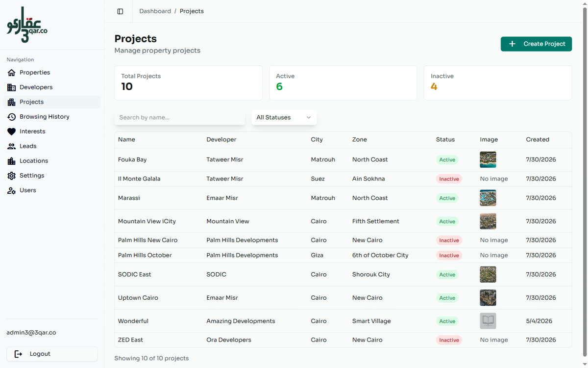Open the Mountain View iCity image thumbnail
This screenshot has width=588, height=368.
(488, 221)
